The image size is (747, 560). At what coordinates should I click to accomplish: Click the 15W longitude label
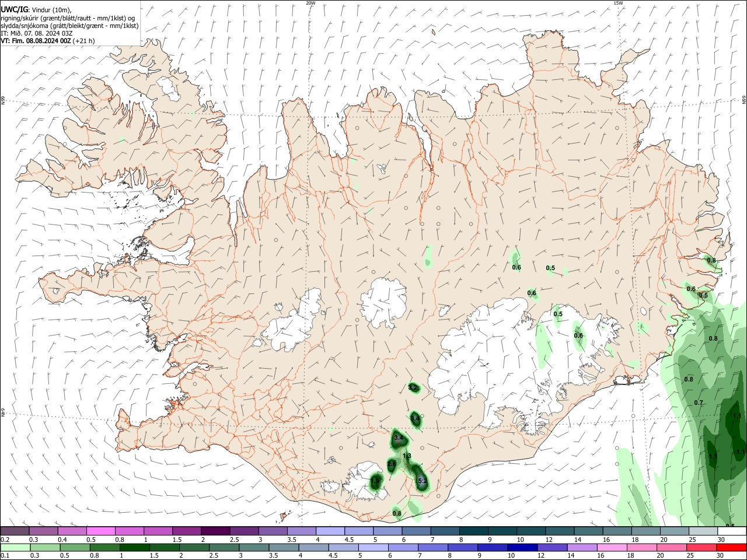618,3
